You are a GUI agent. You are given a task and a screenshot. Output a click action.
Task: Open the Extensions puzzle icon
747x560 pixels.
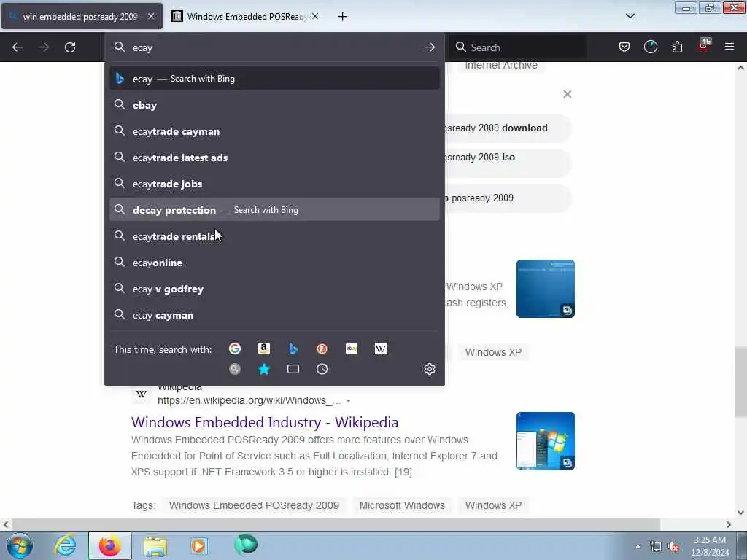[x=677, y=47]
